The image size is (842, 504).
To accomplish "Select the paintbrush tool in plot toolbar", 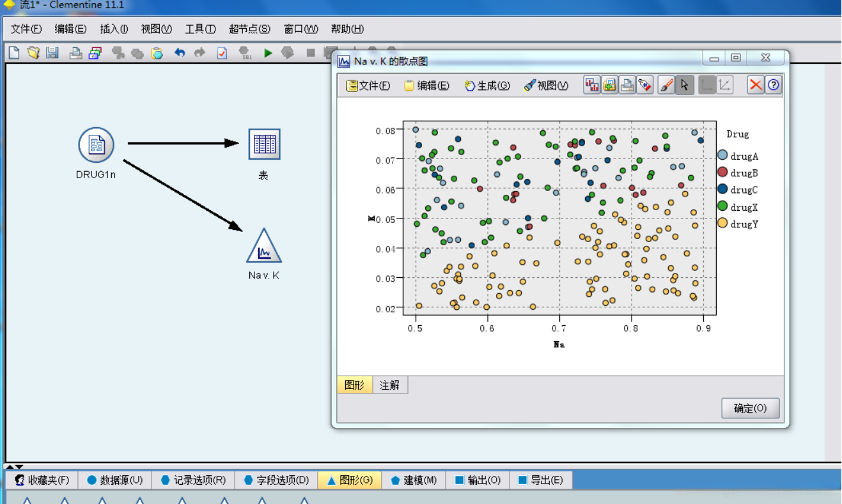I will click(x=666, y=85).
